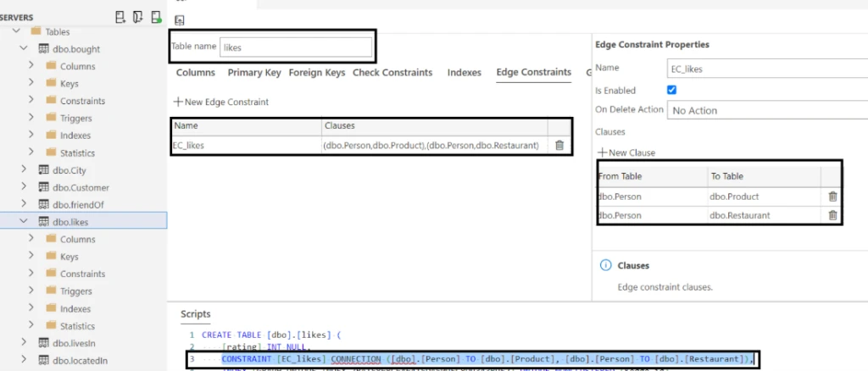868x371 pixels.
Task: Switch to the Indexes tab
Action: coord(464,73)
